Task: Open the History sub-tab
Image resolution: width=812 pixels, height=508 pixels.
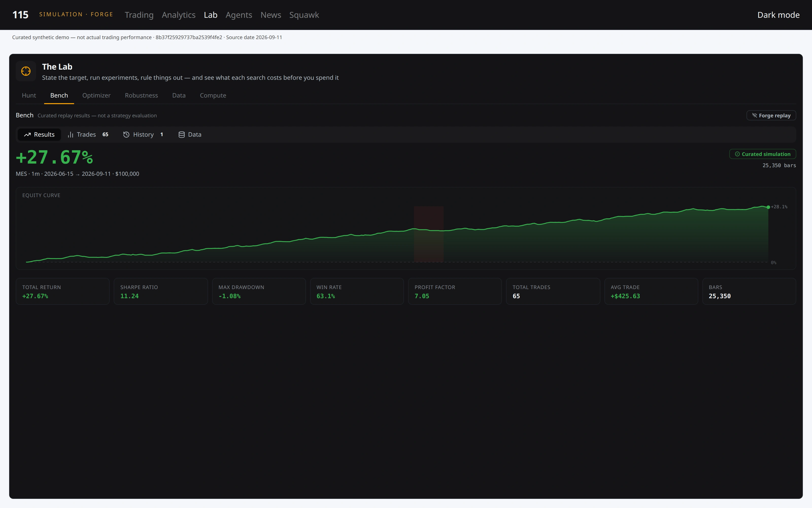Action: (x=143, y=135)
